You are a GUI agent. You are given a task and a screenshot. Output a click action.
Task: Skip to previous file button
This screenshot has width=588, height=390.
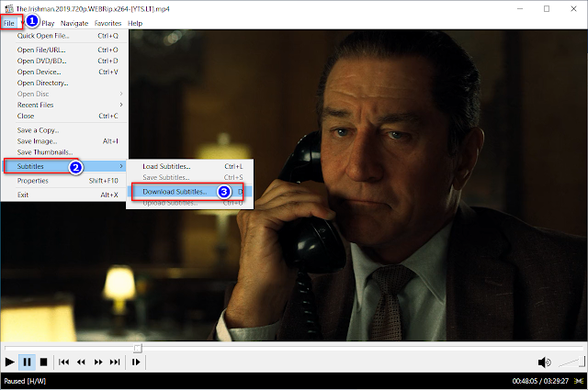click(x=63, y=362)
